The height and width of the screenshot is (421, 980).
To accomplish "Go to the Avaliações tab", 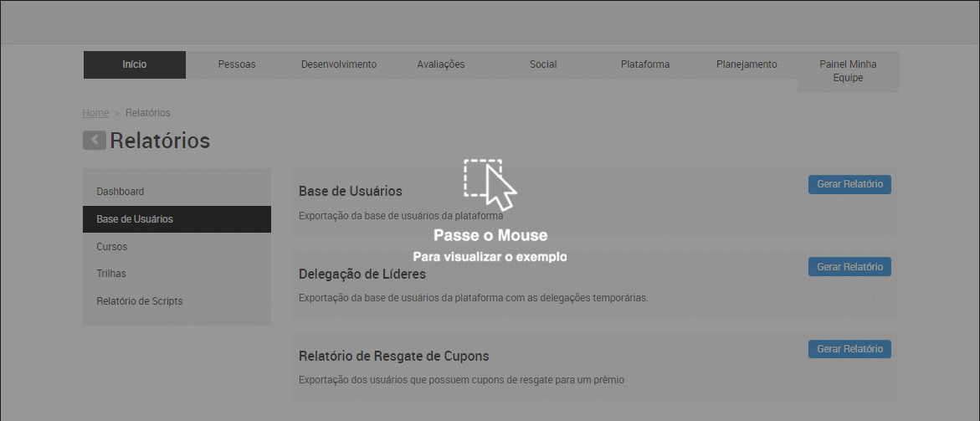I will point(441,64).
